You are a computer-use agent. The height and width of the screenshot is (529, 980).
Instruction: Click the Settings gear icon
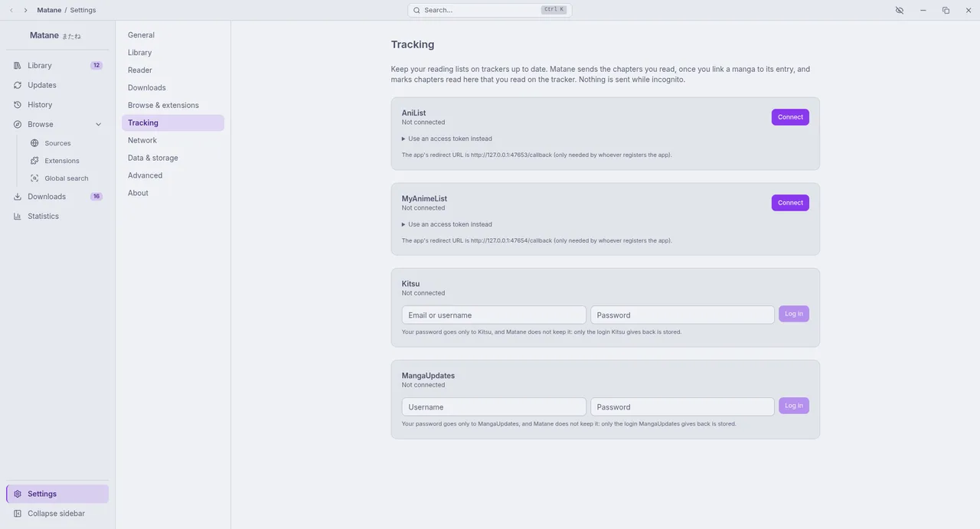tap(18, 494)
